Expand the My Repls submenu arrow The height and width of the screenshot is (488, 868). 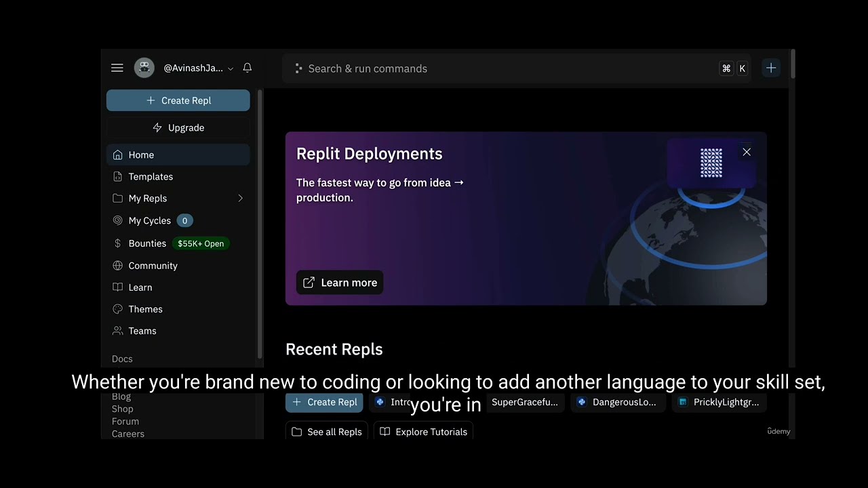[240, 198]
